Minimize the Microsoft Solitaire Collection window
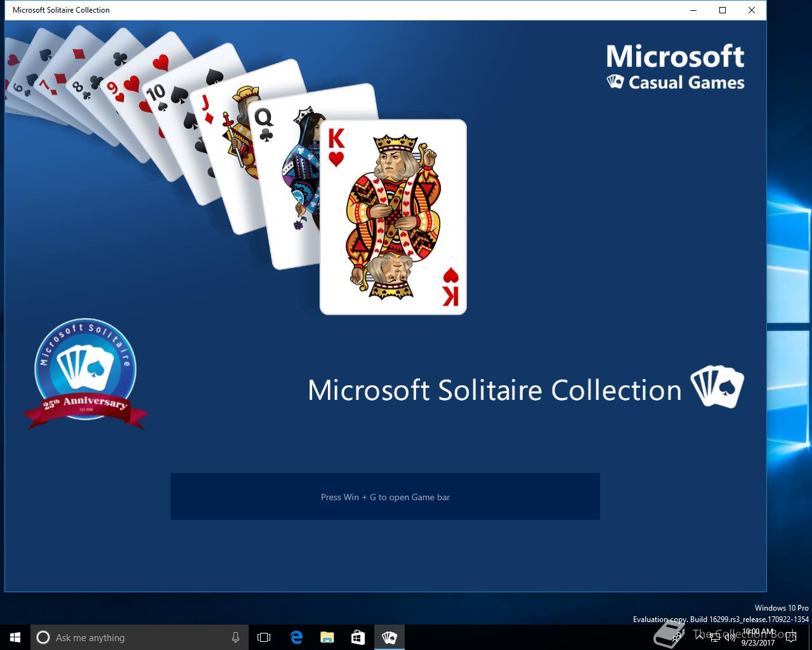This screenshot has height=650, width=812. (x=693, y=10)
